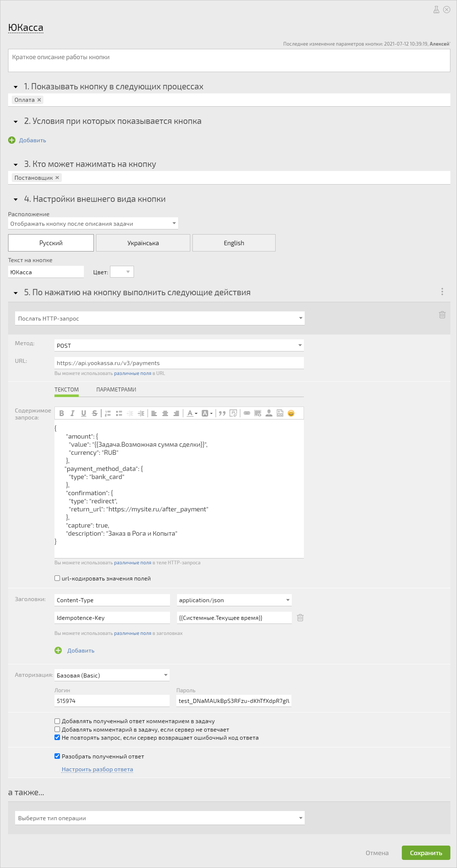
Task: Open the Авторизация Базовая (Basic) dropdown
Action: point(112,675)
